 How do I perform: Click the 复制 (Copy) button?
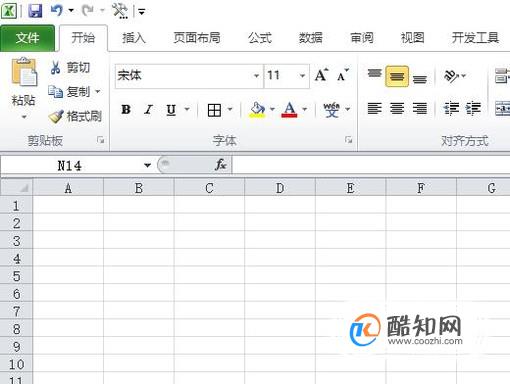pos(74,92)
